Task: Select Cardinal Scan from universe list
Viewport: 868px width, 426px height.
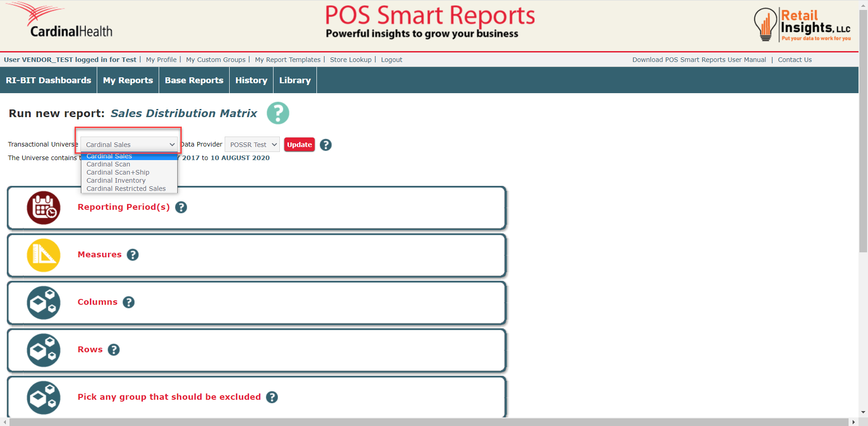Action: click(108, 164)
